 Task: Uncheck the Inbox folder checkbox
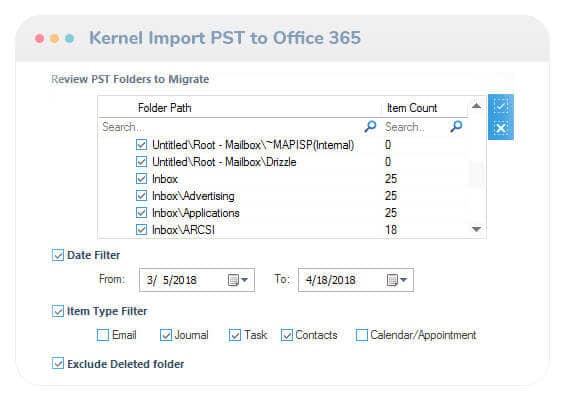141,179
